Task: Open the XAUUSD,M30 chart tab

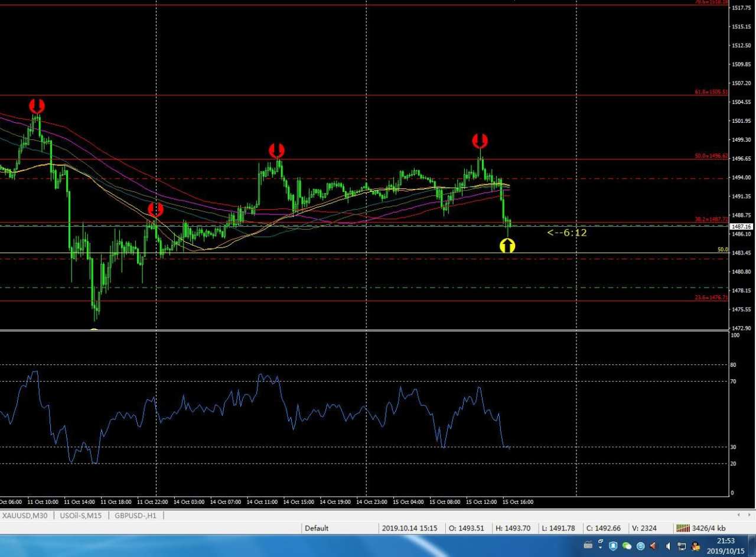Action: click(x=25, y=515)
